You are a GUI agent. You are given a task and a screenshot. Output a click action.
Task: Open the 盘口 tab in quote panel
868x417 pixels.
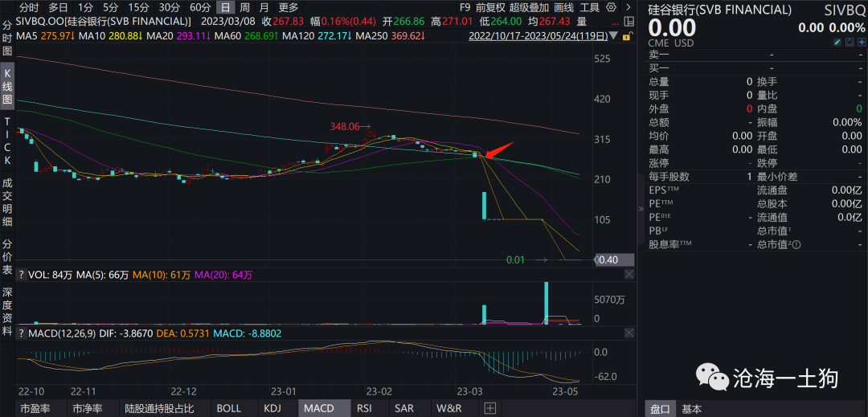coord(660,409)
